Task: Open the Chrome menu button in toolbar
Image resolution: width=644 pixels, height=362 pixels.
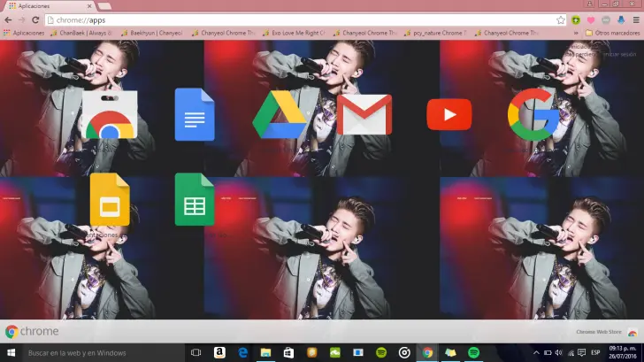Action: click(x=634, y=19)
